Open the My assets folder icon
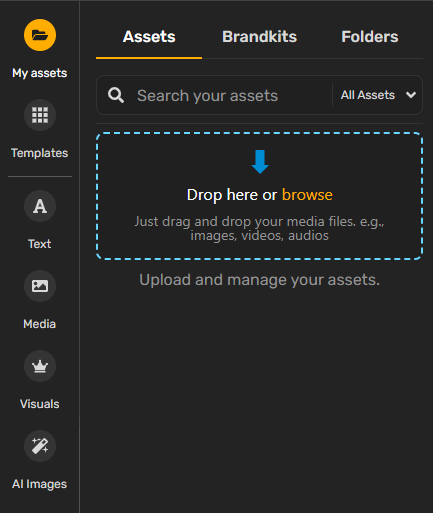433x513 pixels. pyautogui.click(x=40, y=35)
